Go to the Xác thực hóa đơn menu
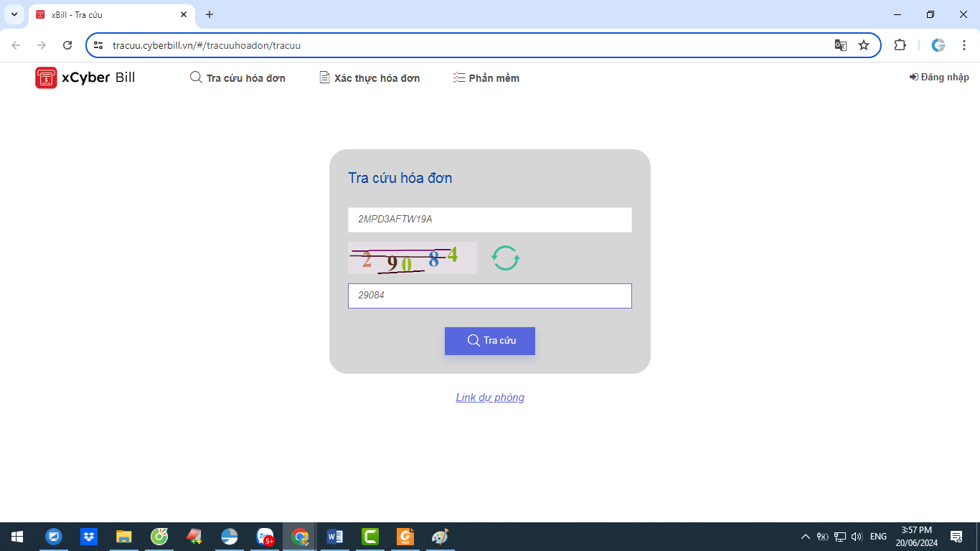 click(369, 78)
